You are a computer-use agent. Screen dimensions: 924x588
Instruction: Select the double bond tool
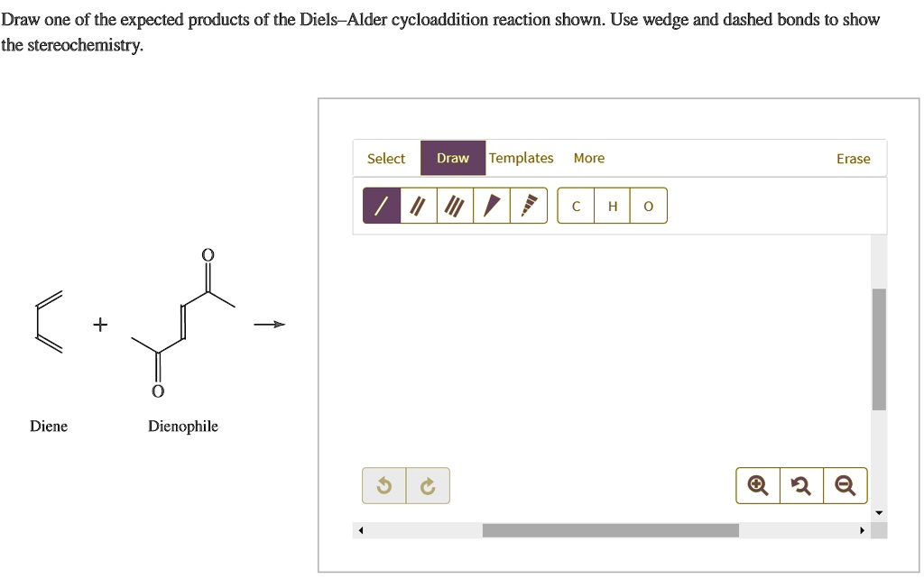click(x=419, y=206)
